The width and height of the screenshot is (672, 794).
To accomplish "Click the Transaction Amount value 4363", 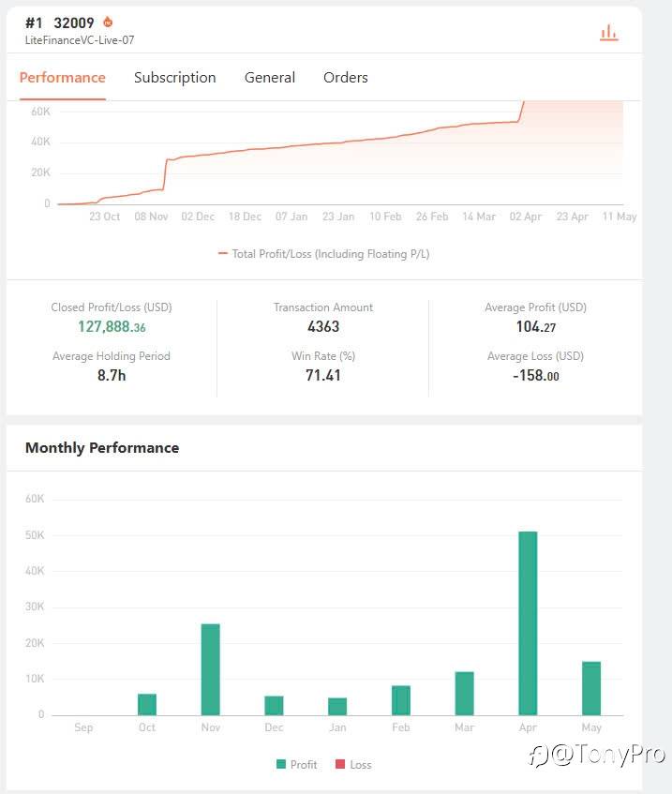I will coord(323,327).
